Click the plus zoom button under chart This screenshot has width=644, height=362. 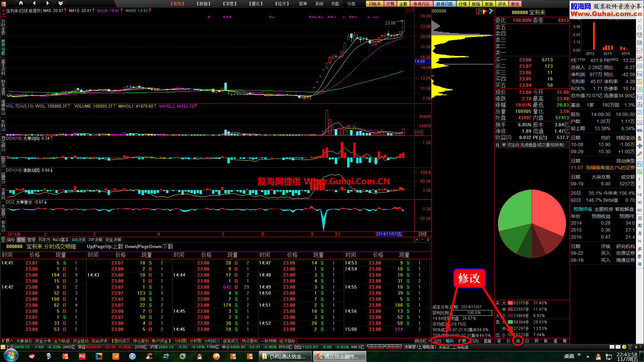tap(417, 240)
